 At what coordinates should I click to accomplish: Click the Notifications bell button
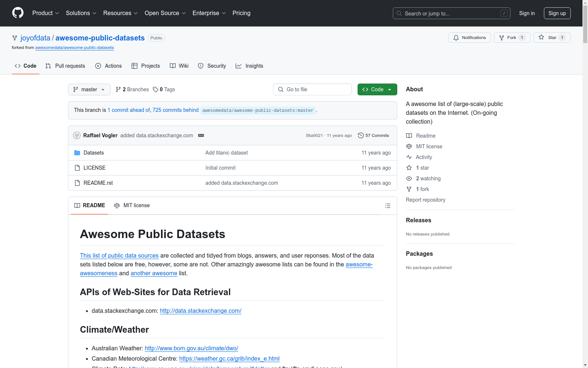(470, 38)
